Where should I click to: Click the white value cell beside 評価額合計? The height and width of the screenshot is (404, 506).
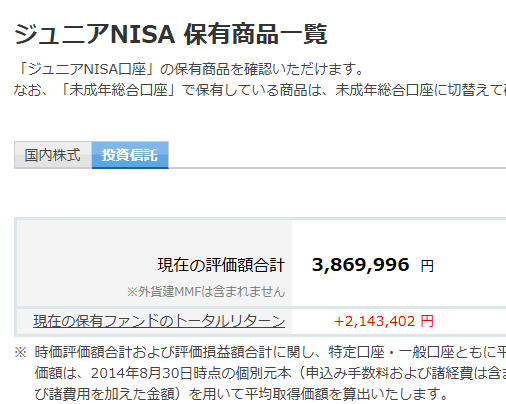[399, 263]
